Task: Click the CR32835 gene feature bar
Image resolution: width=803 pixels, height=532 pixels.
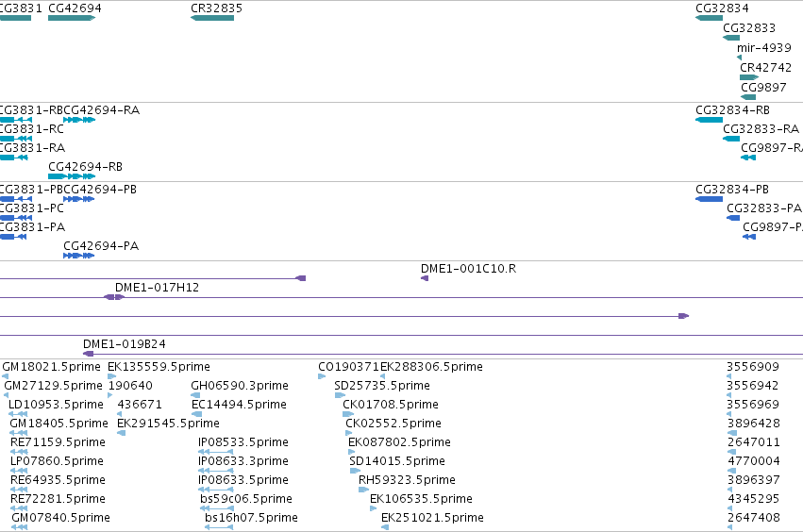Action: coord(212,18)
